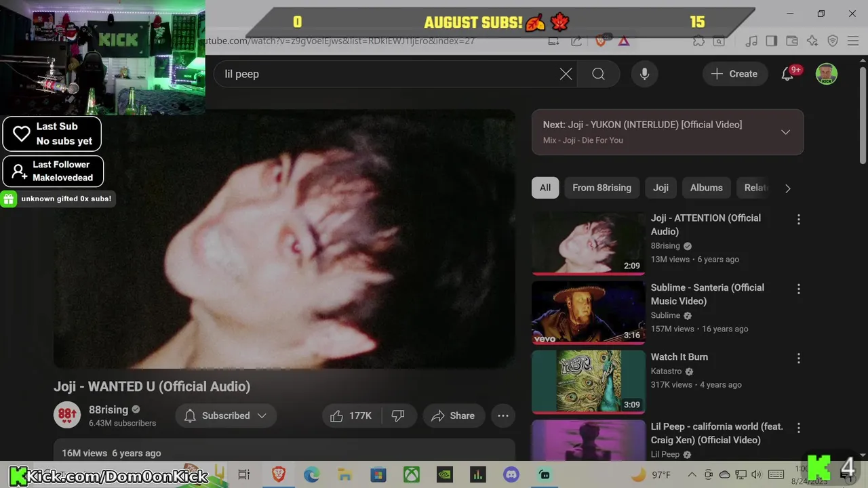868x488 pixels.
Task: Click the video player to pause
Action: point(285,239)
